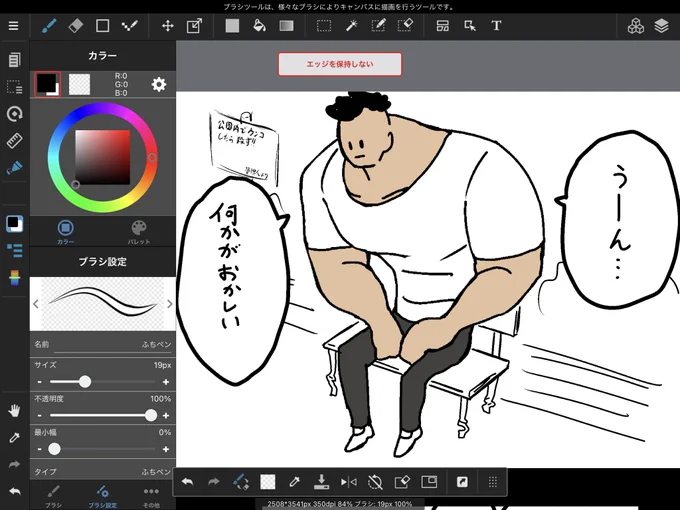Switch to the パレット tab
Image resolution: width=680 pixels, height=510 pixels.
139,232
